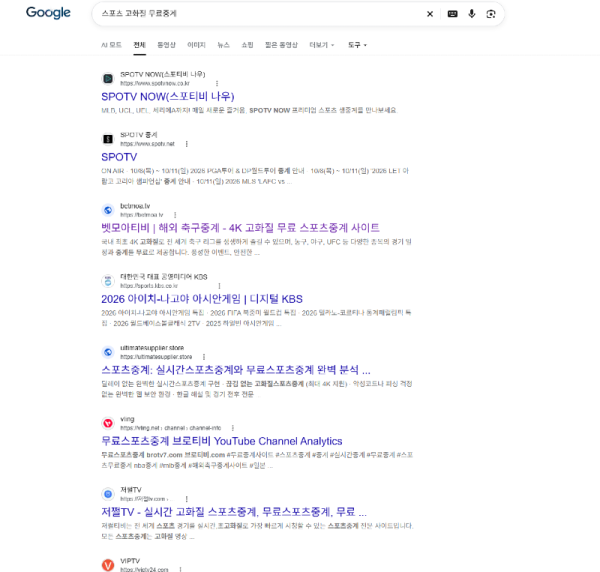This screenshot has height=572, width=600.
Task: Open more options for vling.net result
Action: 233,428
